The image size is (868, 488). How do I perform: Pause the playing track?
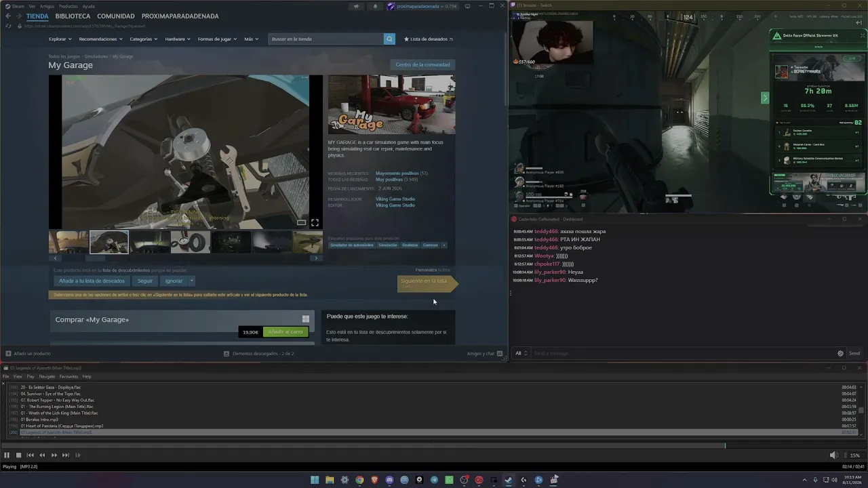point(7,455)
